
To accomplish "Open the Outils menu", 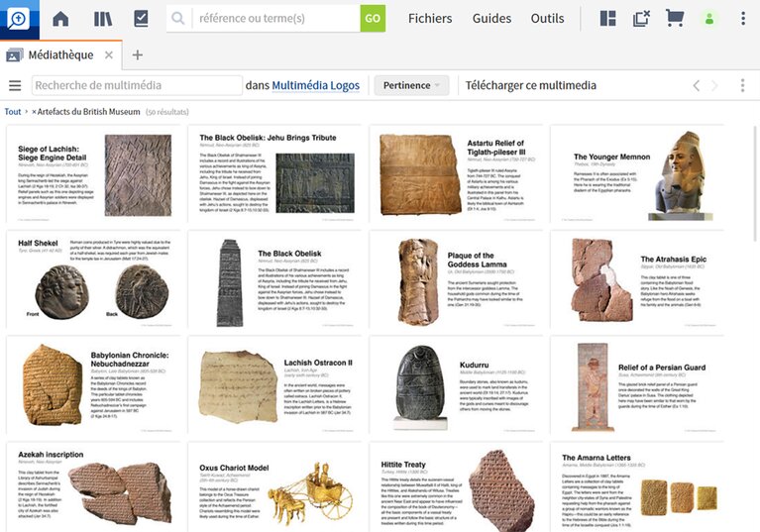I will tap(547, 19).
